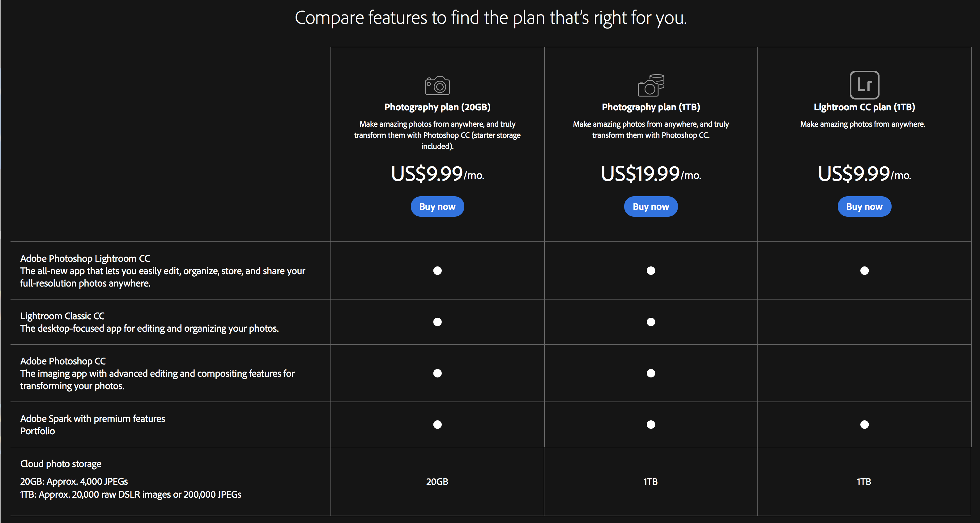Click Buy now for Photography plan (1TB)

650,206
